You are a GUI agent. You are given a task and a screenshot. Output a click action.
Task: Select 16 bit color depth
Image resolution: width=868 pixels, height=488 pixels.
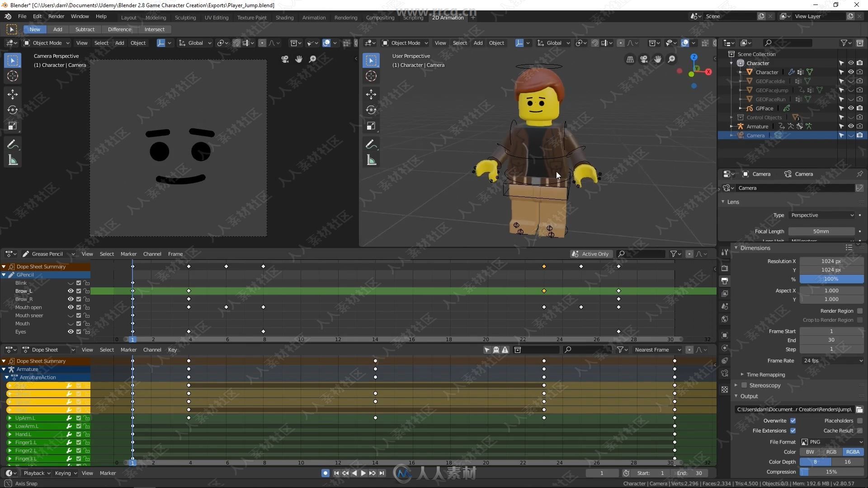coord(848,462)
